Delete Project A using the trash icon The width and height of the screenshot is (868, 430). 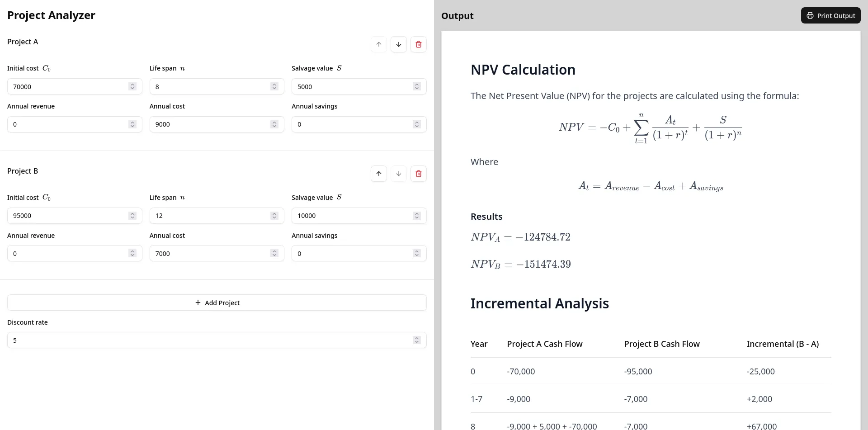(x=418, y=44)
